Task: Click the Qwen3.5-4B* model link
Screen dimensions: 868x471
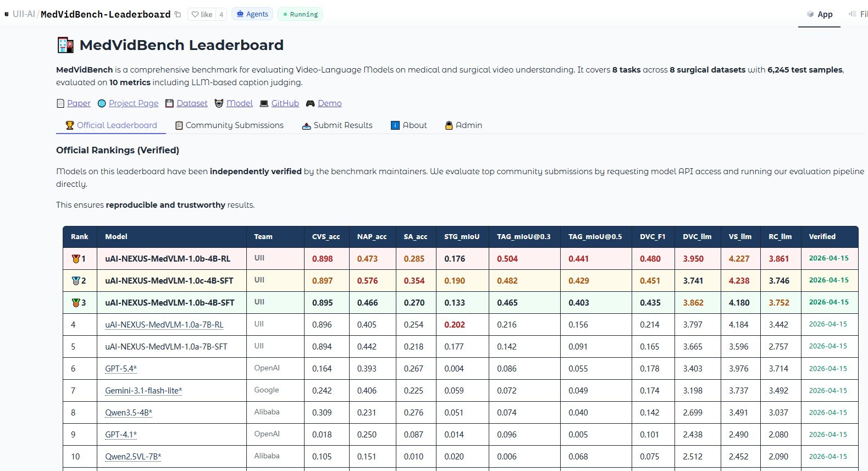Action: tap(129, 413)
